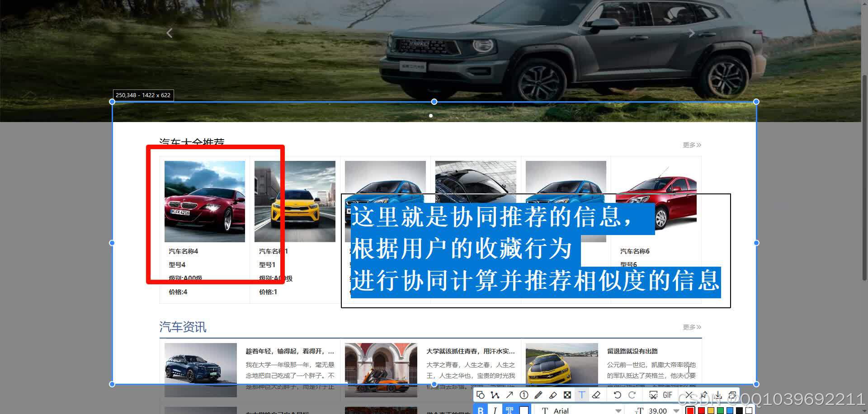Pick the last white swatch in the palette
868x414 pixels.
point(749,410)
